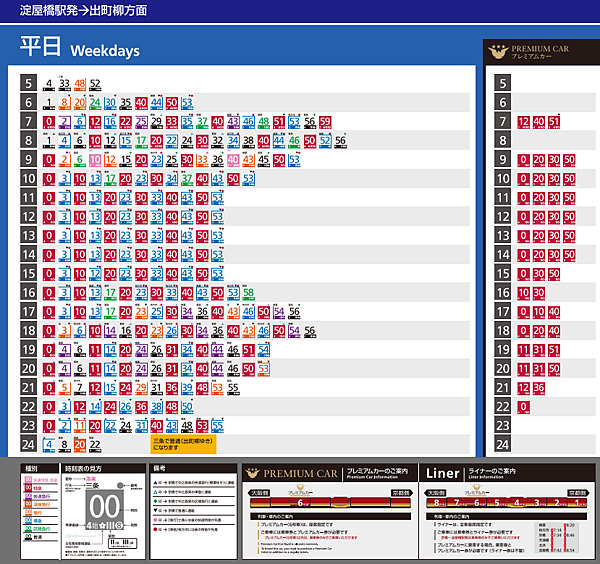Viewport: 600px width, 564px height.
Task: Click the orange 29 in the 21 o'clock row
Action: pos(141,388)
